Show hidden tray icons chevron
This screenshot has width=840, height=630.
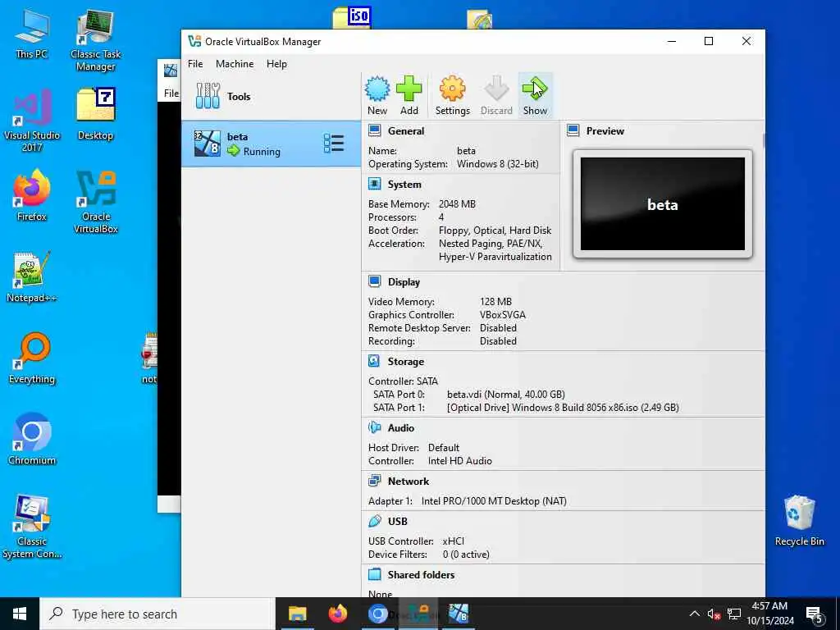click(x=694, y=614)
